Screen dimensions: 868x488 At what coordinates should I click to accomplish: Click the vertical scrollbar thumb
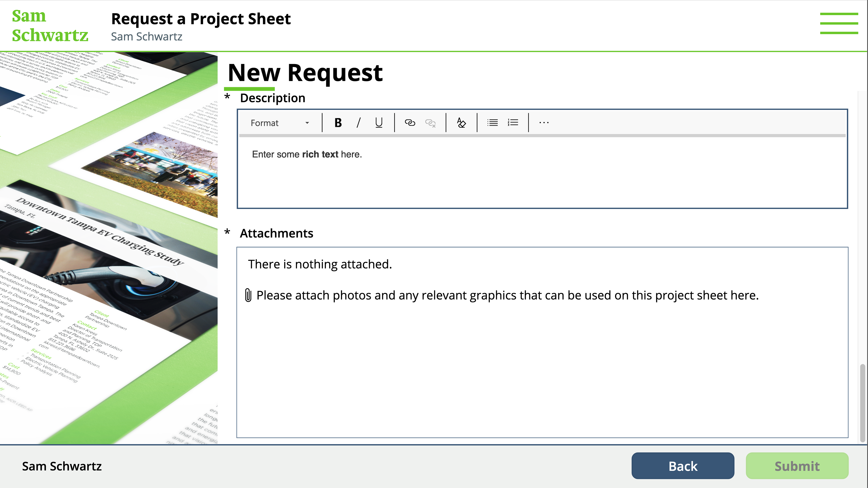(863, 403)
